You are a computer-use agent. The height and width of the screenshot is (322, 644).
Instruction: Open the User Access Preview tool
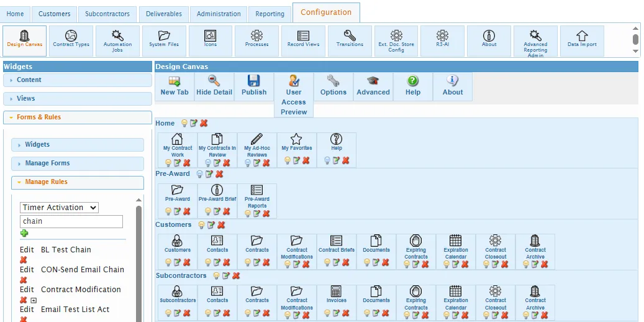pyautogui.click(x=294, y=94)
